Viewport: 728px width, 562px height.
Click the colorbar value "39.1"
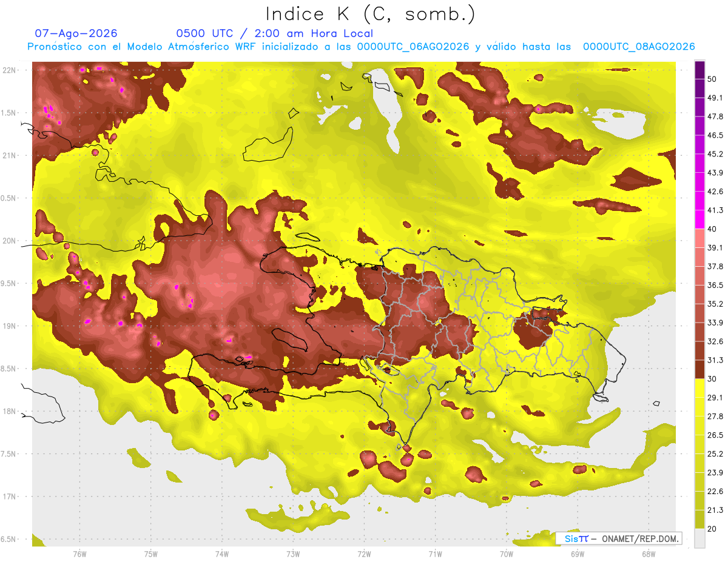pos(715,247)
